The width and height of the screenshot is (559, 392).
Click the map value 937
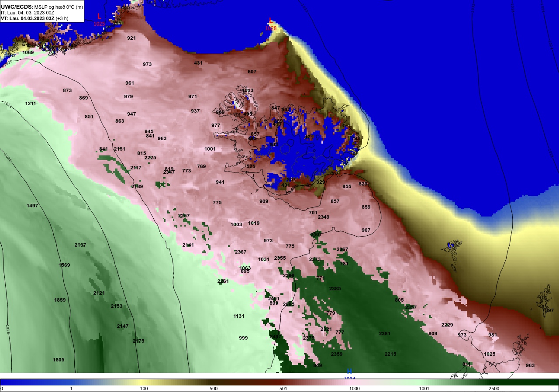point(195,111)
